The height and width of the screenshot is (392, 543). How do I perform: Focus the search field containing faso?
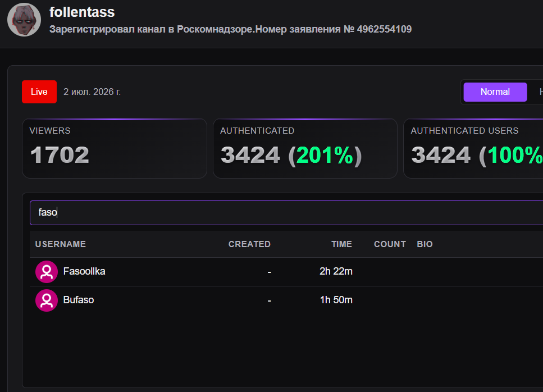[x=286, y=213]
